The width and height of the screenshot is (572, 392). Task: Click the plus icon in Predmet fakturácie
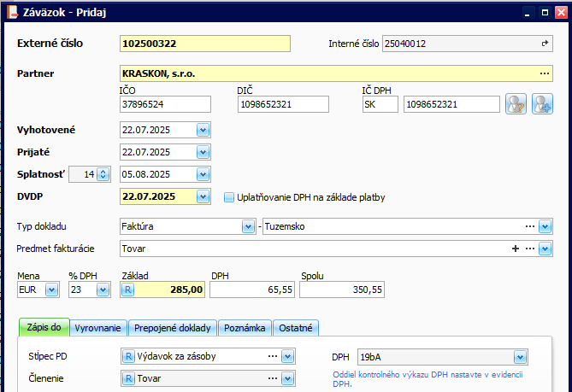pos(516,249)
